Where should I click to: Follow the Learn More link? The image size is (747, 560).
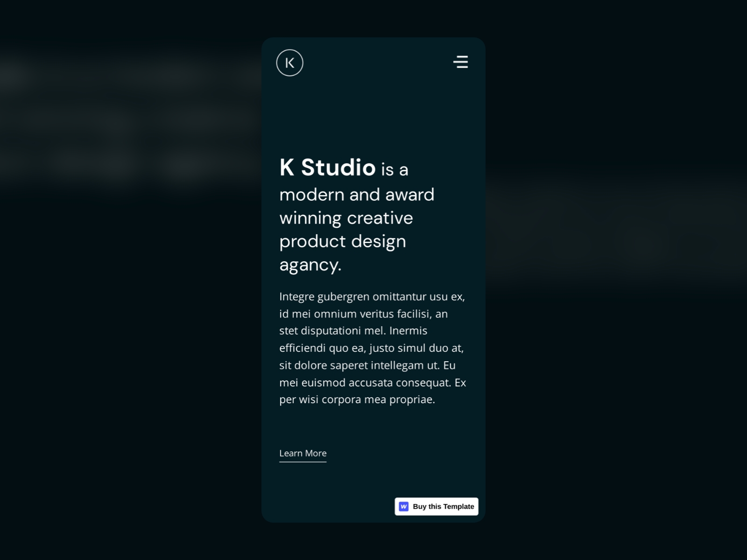coord(303,454)
